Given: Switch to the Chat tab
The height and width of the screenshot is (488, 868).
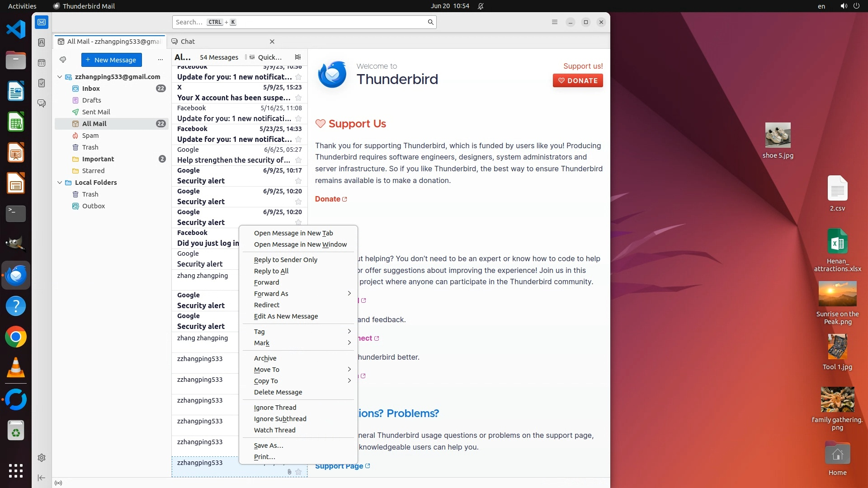Looking at the screenshot, I should pyautogui.click(x=188, y=42).
